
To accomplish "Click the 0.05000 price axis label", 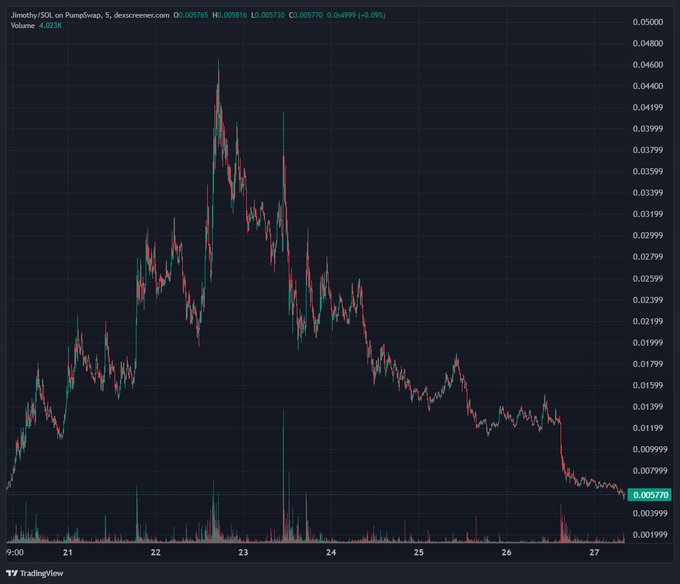I will click(647, 22).
